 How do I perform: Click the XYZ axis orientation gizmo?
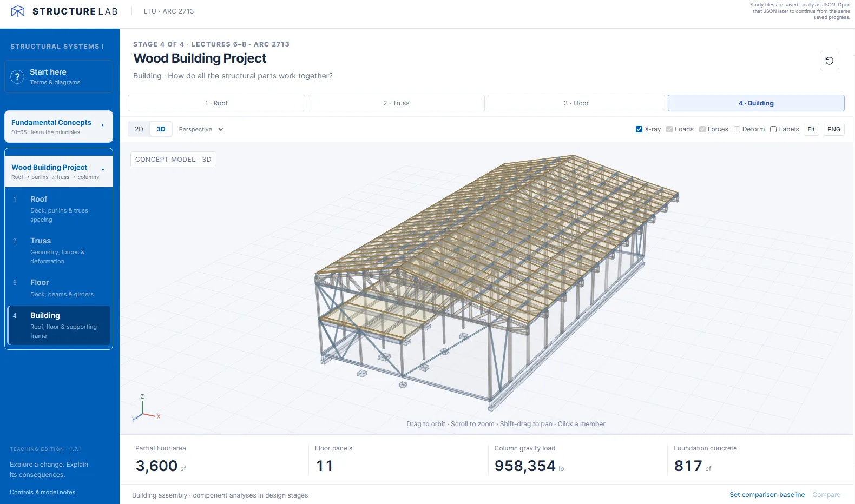pyautogui.click(x=145, y=409)
